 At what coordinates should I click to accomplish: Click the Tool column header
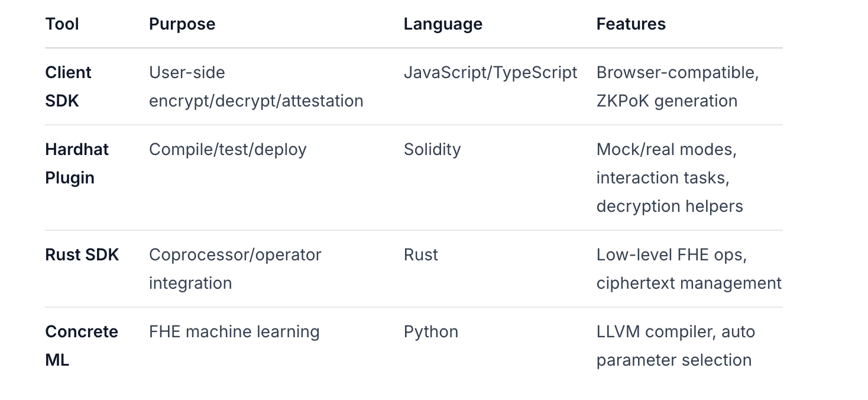(62, 24)
